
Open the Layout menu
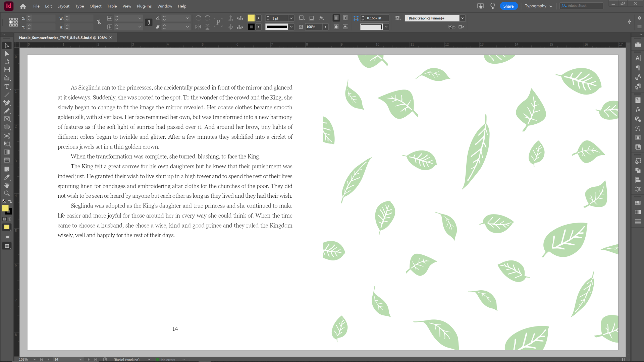coord(63,6)
